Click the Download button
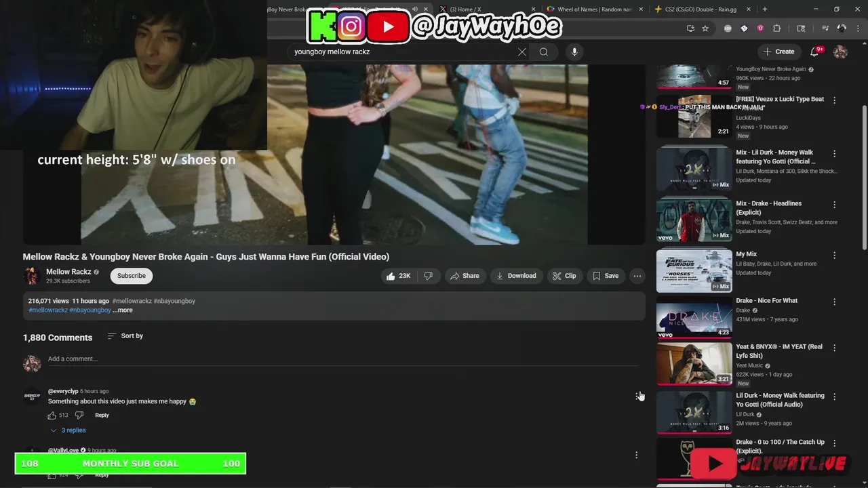This screenshot has width=868, height=488. tap(516, 276)
